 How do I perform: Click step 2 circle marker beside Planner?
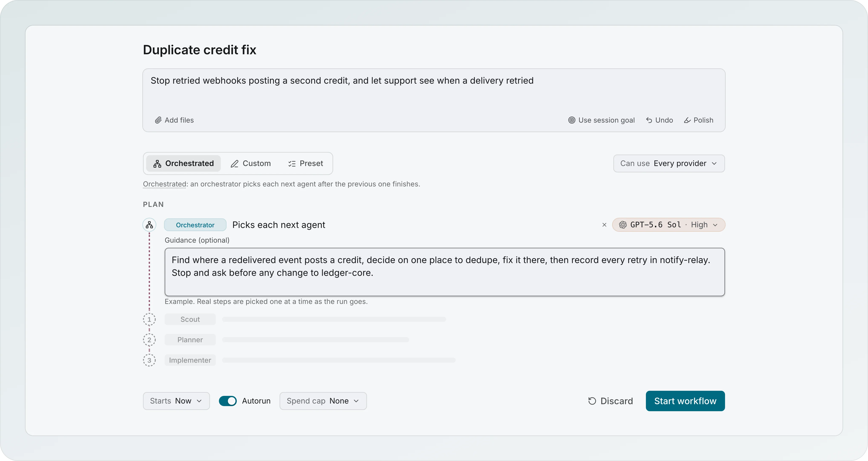(149, 340)
